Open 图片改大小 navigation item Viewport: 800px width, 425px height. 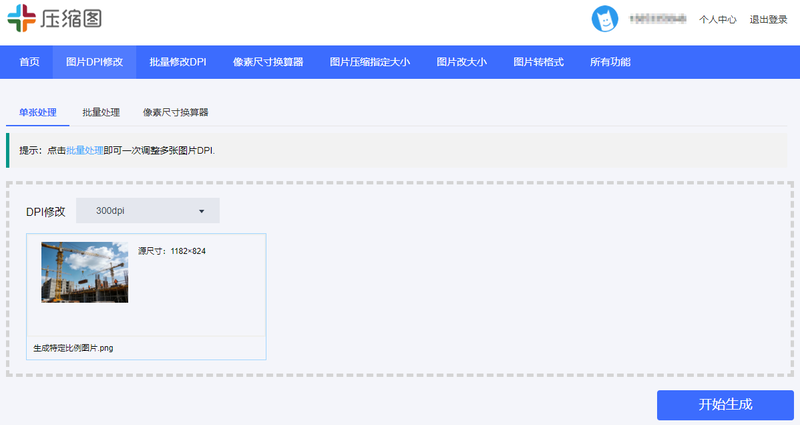coord(461,62)
